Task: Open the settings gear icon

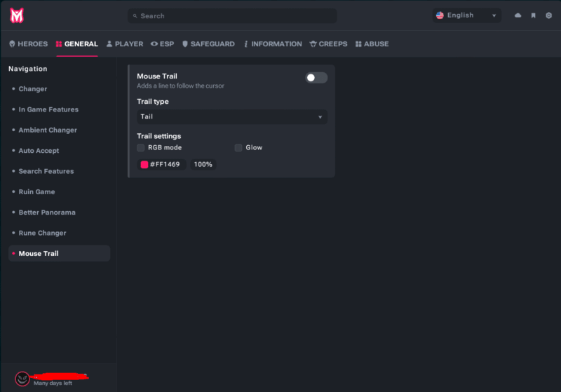Action: [548, 15]
